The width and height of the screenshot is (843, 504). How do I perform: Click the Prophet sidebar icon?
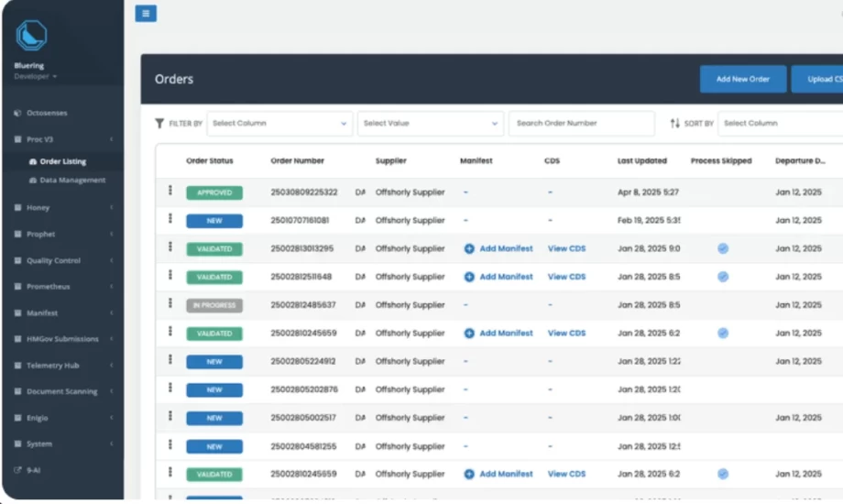(x=17, y=234)
